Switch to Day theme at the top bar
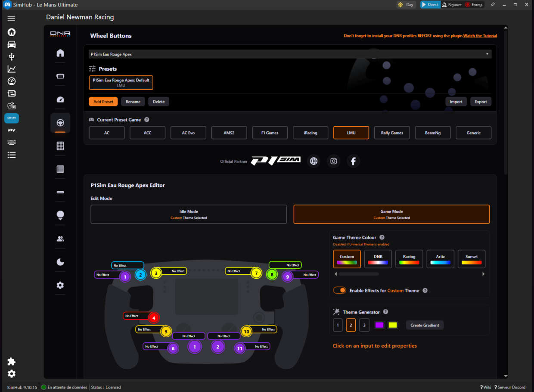Screen dimensions: 534x392 tap(405, 5)
